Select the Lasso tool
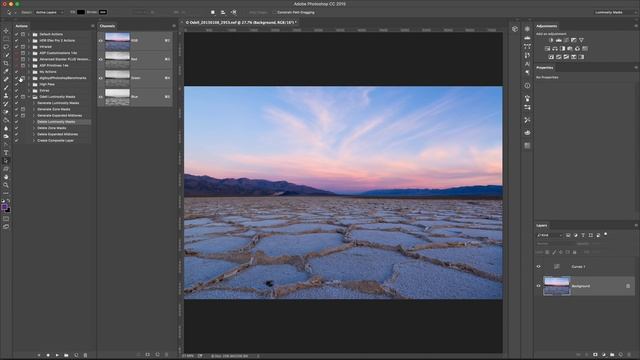640x360 pixels. [6, 47]
